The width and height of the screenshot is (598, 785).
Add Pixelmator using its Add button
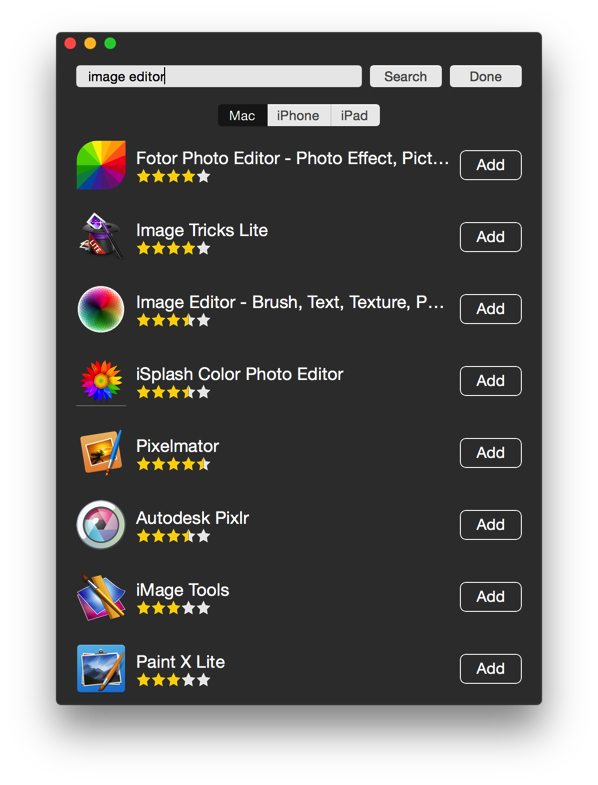[x=491, y=453]
